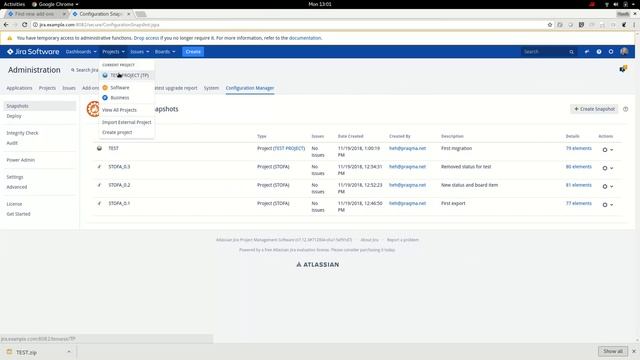
Task: Open Power Admin in the sidebar
Action: point(21,160)
